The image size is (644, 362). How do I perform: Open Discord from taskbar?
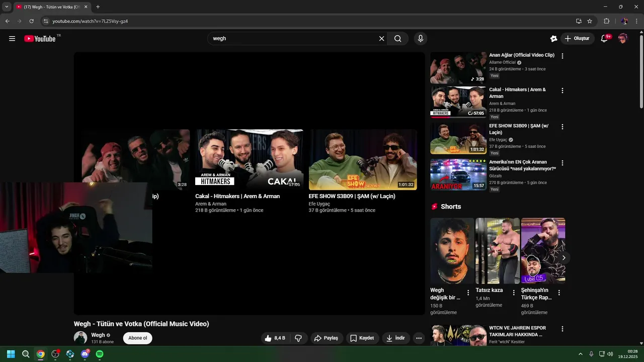coord(85,354)
